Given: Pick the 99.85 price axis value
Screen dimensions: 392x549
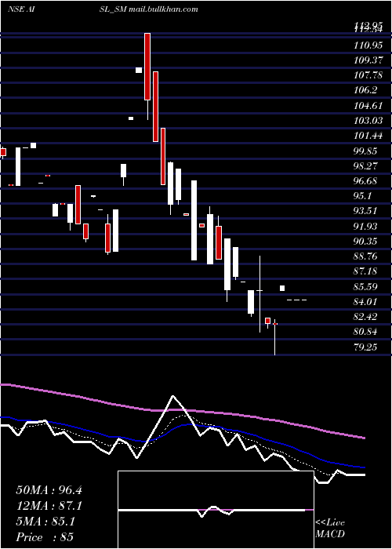Looking at the screenshot, I should tap(366, 151).
